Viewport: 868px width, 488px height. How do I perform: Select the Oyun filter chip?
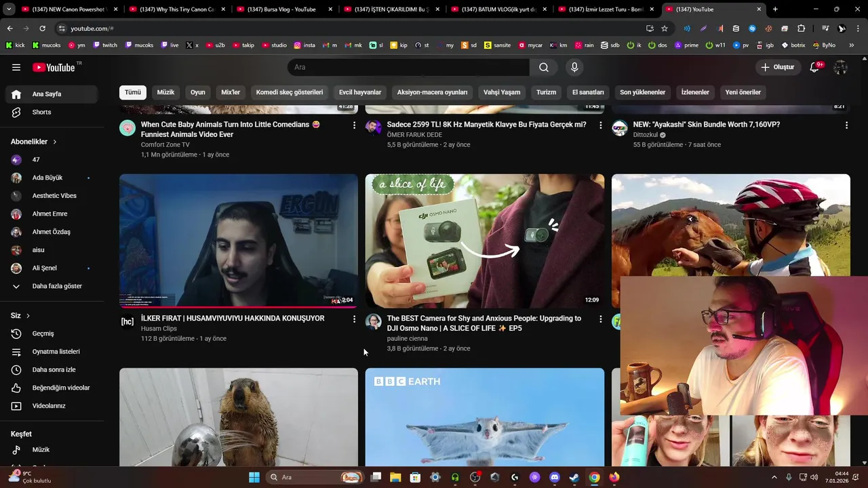[x=198, y=92]
